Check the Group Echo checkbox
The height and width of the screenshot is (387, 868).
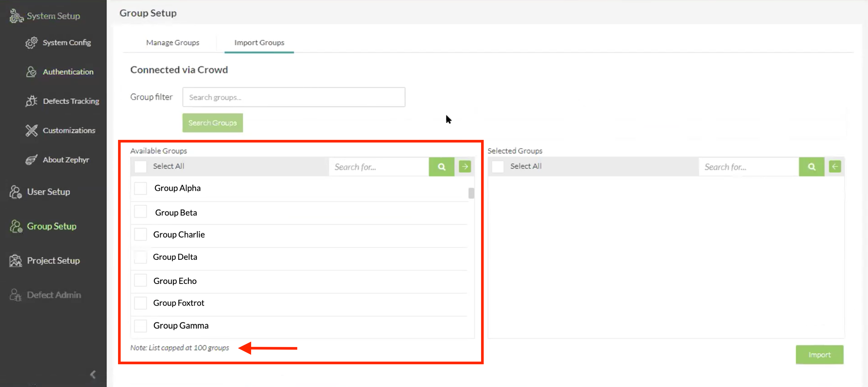(x=141, y=280)
